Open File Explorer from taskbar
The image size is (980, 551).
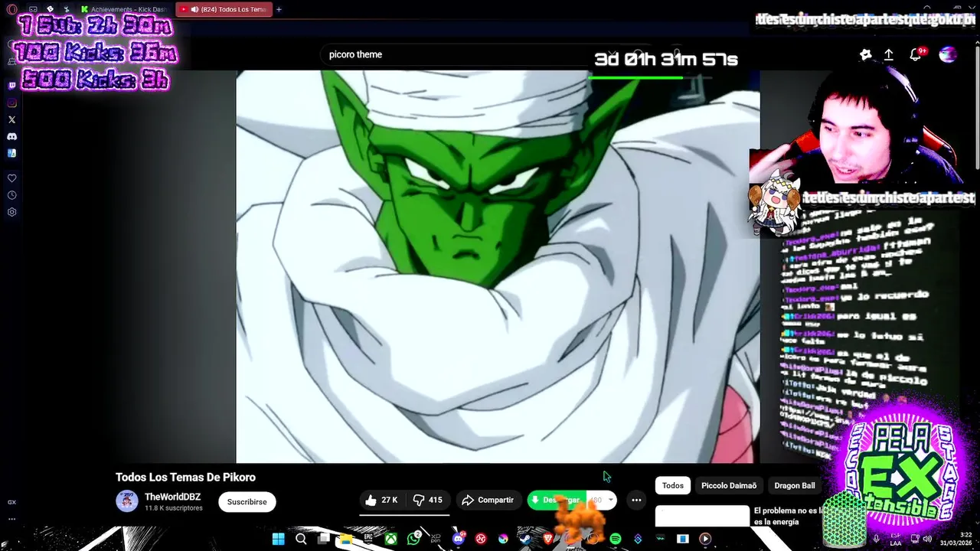click(x=346, y=539)
